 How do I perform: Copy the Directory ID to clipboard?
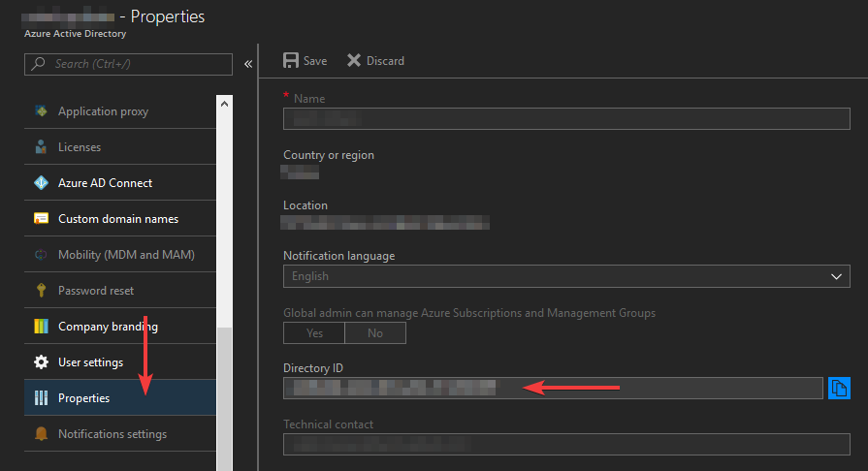coord(839,388)
